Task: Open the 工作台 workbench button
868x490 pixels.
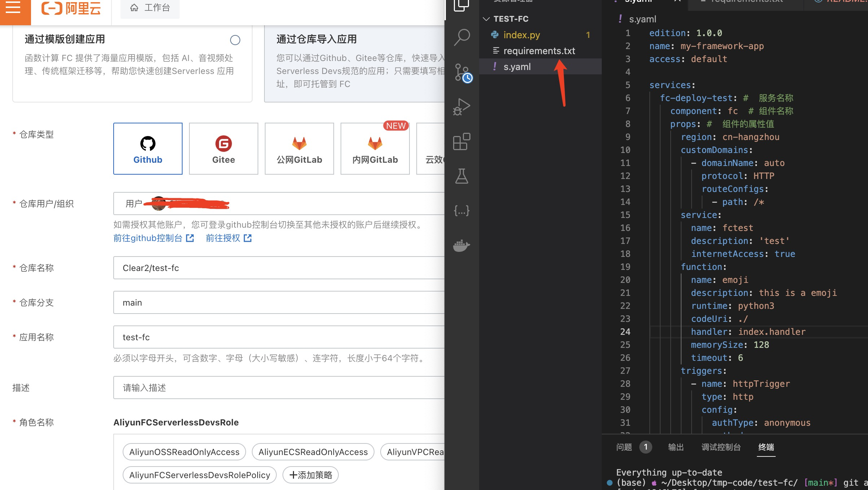Action: click(150, 8)
